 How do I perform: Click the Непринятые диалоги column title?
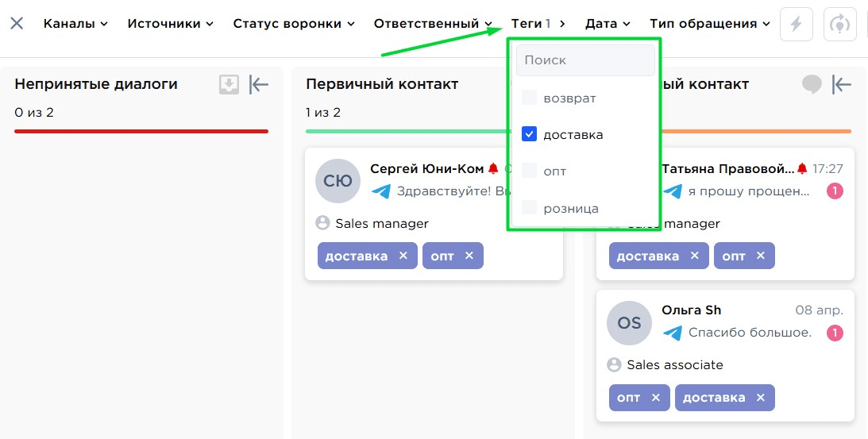(96, 84)
